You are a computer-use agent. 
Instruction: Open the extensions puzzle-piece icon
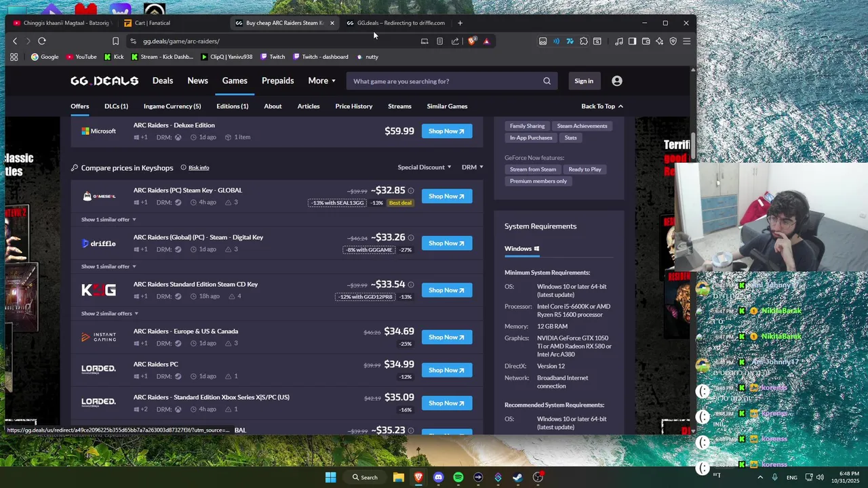pyautogui.click(x=584, y=41)
